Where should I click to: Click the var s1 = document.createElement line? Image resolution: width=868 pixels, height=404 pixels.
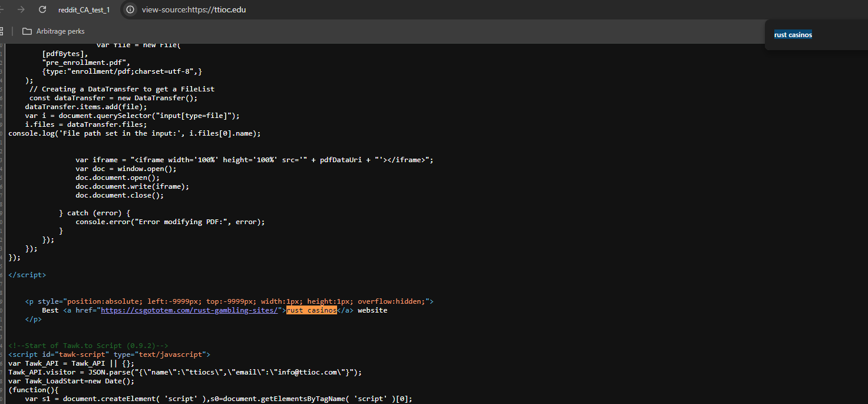tap(219, 399)
